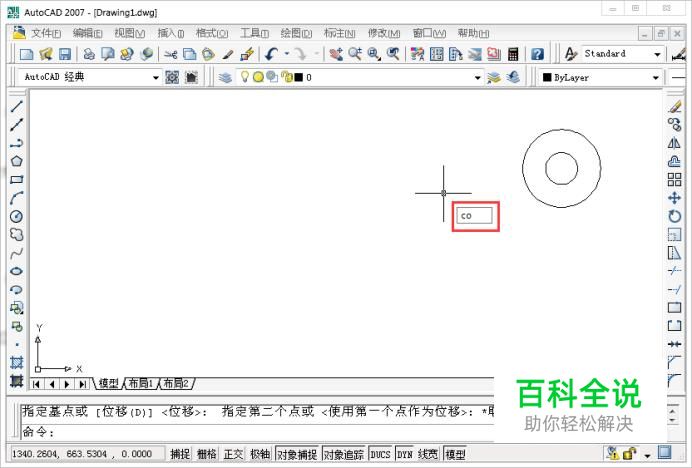Open the 视图 menu
692x468 pixels.
(129, 33)
